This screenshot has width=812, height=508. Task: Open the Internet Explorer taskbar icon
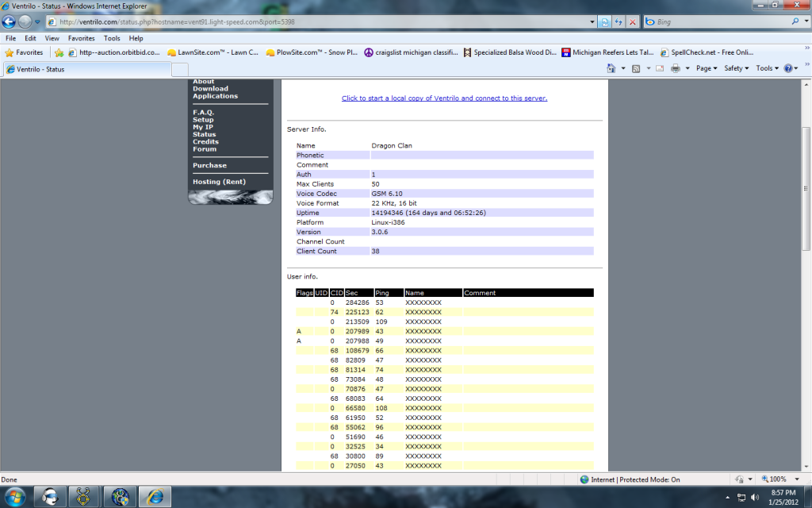coord(155,497)
